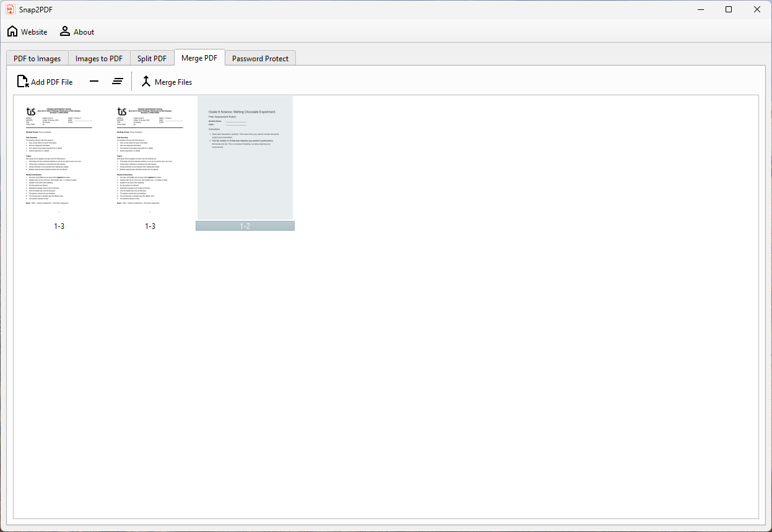Screen dimensions: 772x532
Task: Click the Merge Files arrow icon
Action: tap(146, 82)
